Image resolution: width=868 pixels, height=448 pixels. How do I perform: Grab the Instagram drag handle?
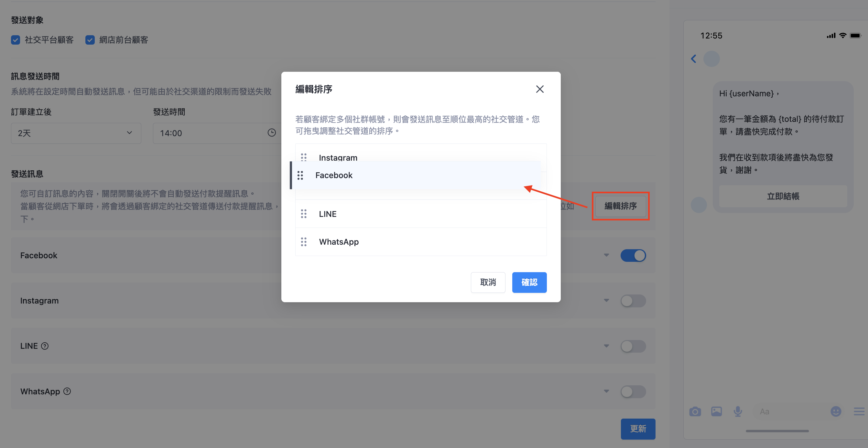click(304, 157)
